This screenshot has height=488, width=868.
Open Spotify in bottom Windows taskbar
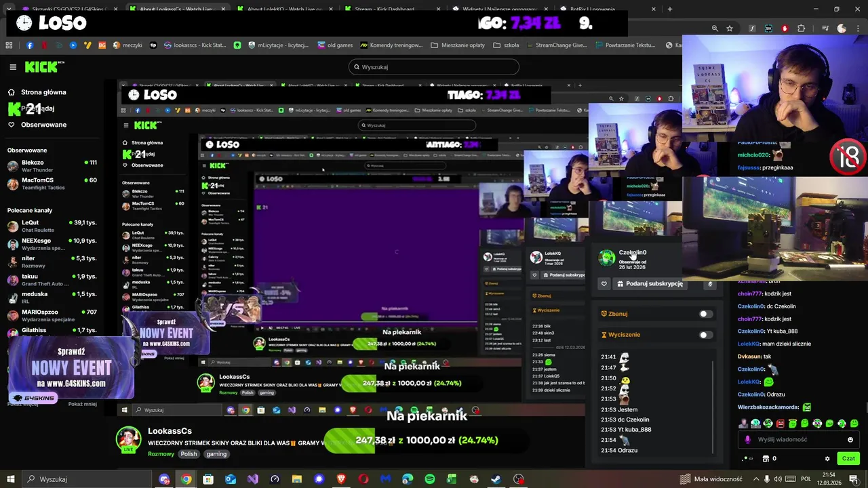(x=430, y=479)
